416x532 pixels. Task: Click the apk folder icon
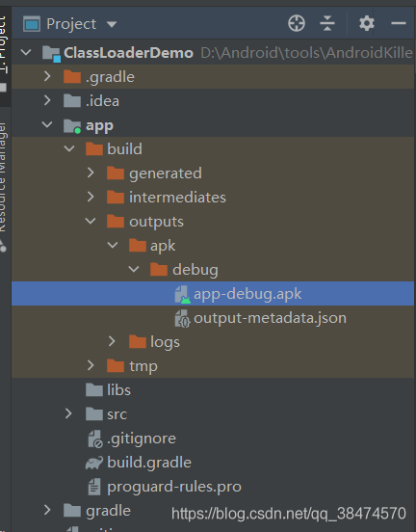tap(138, 246)
